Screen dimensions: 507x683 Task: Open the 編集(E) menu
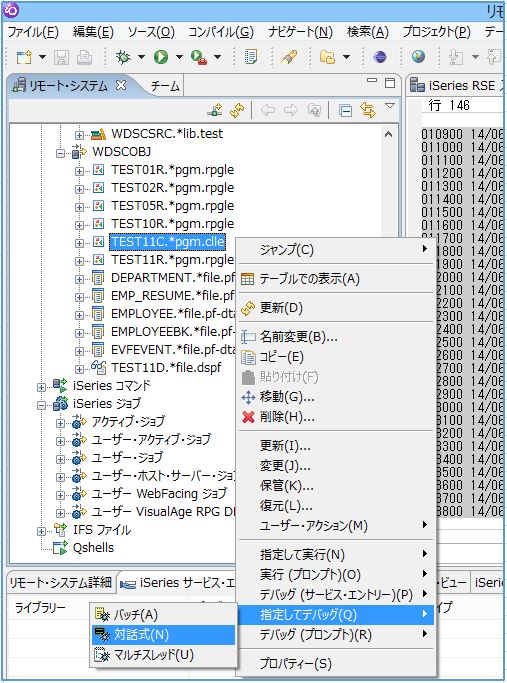(93, 32)
